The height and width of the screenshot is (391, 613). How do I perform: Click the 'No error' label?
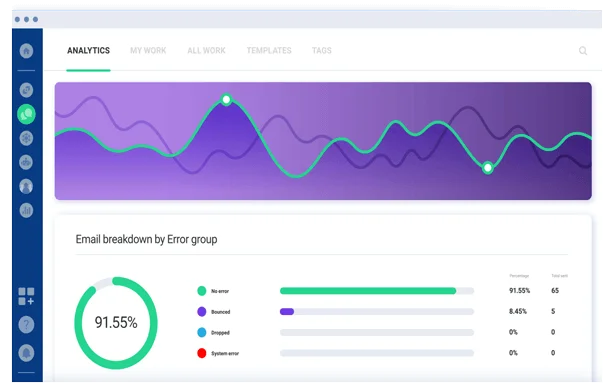[220, 291]
